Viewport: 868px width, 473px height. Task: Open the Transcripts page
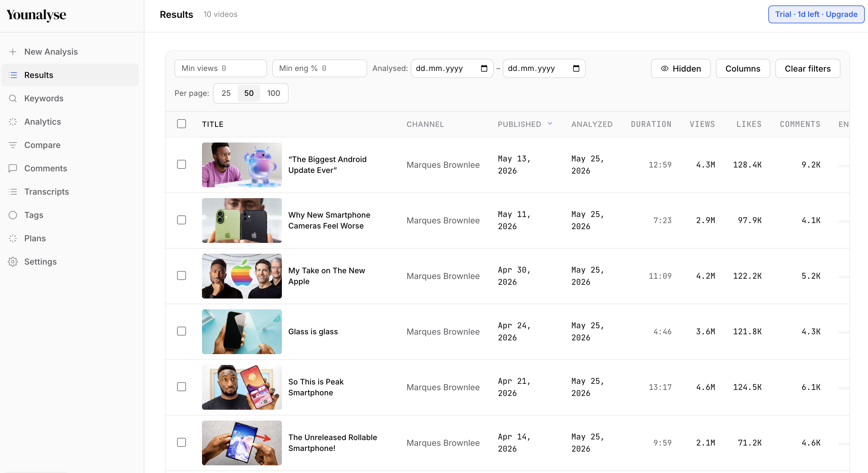pos(70,192)
